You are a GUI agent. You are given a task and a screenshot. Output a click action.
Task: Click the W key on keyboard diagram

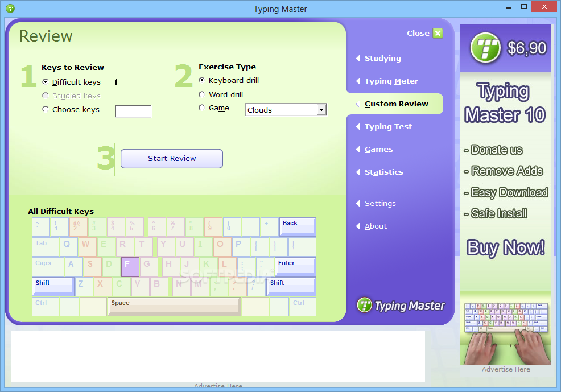(88, 247)
